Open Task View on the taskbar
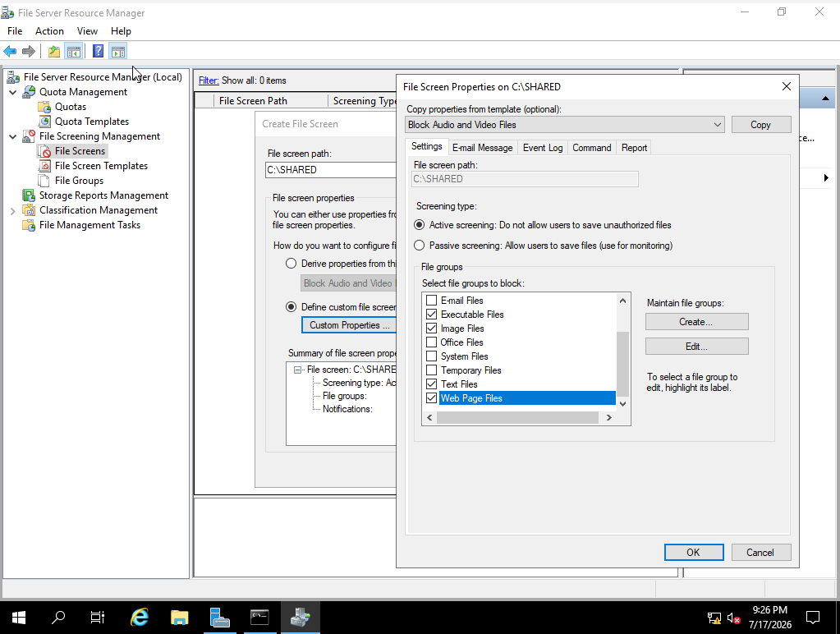The width and height of the screenshot is (840, 634). [98, 618]
